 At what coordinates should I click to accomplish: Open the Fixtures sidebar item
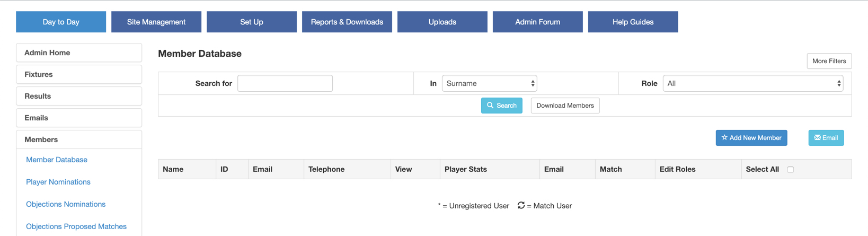click(x=79, y=74)
